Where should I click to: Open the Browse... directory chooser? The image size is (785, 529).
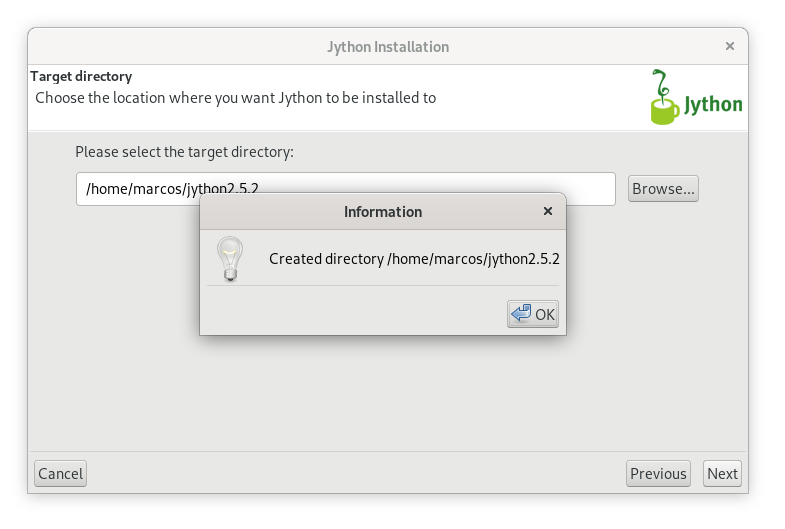[x=663, y=189]
